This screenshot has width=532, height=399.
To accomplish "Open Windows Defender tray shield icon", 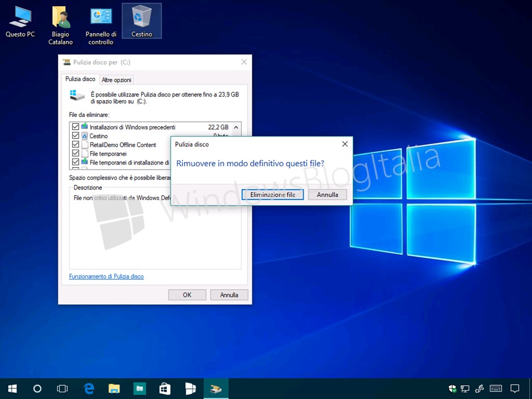I will point(452,388).
